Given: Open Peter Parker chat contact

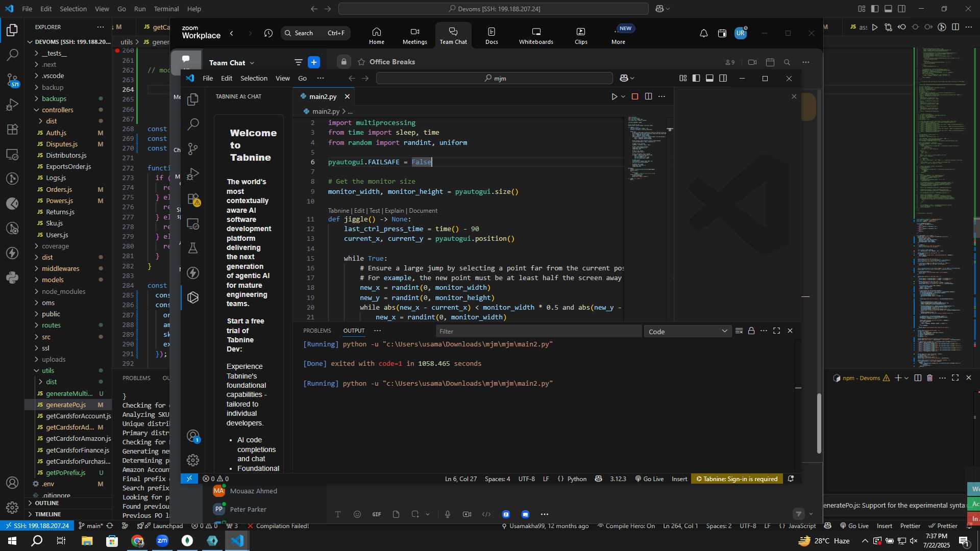Looking at the screenshot, I should 248,509.
